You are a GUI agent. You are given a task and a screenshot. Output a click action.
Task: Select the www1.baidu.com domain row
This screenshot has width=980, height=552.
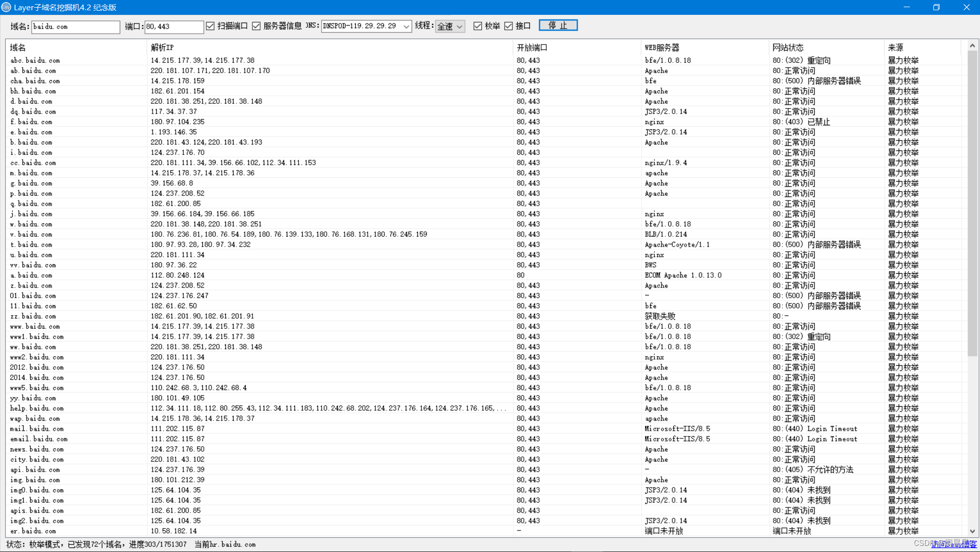(x=484, y=337)
